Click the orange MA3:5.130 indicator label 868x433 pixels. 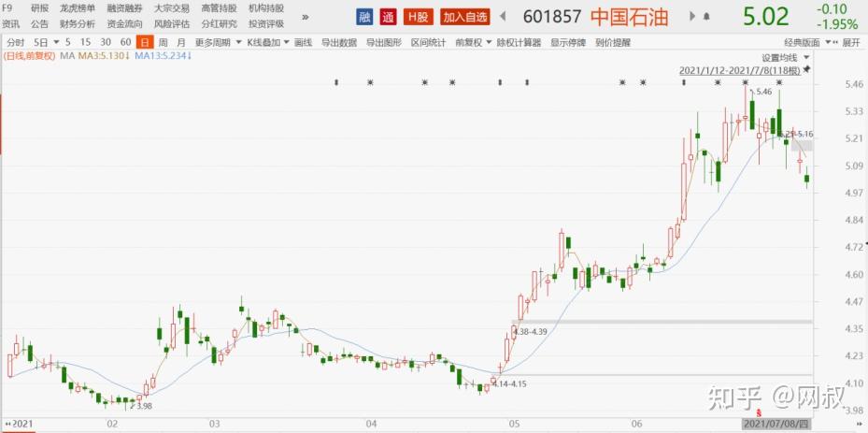pyautogui.click(x=104, y=56)
